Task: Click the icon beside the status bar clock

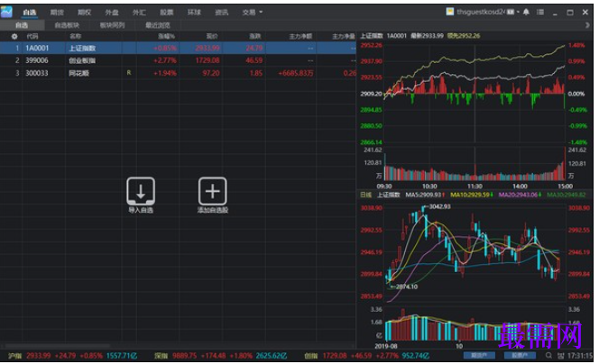Action: point(560,356)
